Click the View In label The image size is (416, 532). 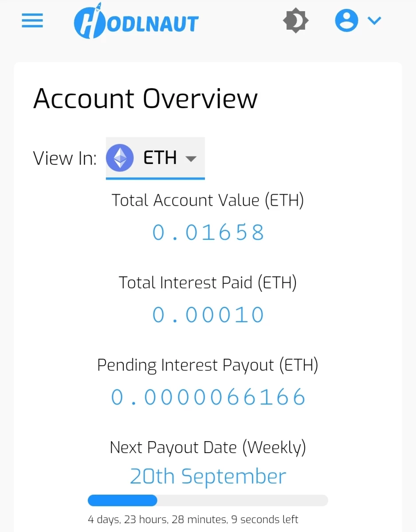coord(65,158)
